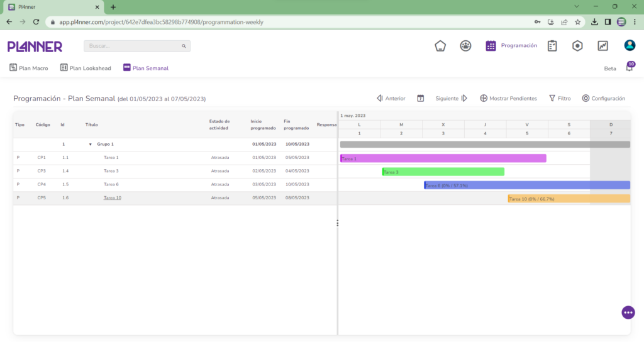Click the CP4 code cell

(42, 184)
